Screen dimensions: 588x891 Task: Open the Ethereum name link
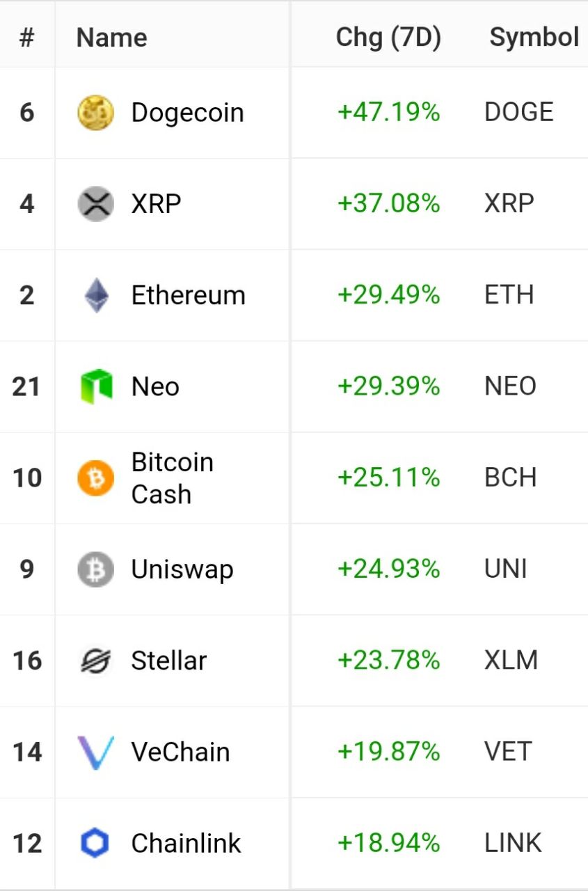[x=188, y=295]
